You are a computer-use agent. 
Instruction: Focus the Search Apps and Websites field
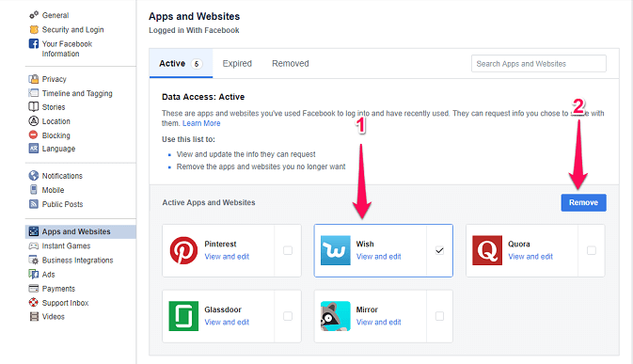point(539,63)
